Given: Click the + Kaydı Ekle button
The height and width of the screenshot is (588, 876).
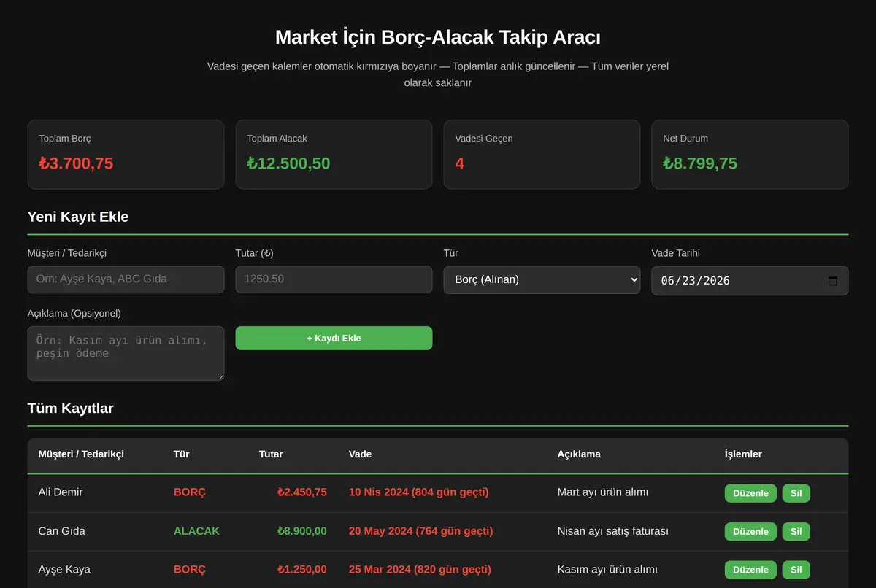Looking at the screenshot, I should click(334, 338).
